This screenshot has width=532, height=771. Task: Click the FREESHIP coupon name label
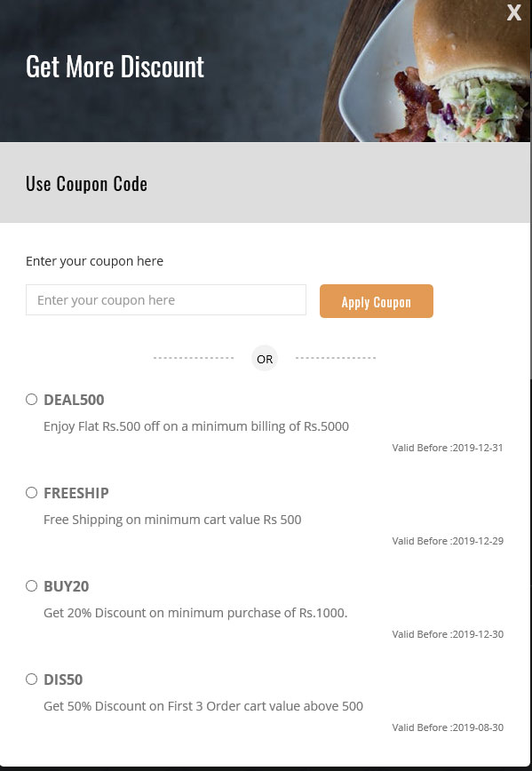point(76,493)
